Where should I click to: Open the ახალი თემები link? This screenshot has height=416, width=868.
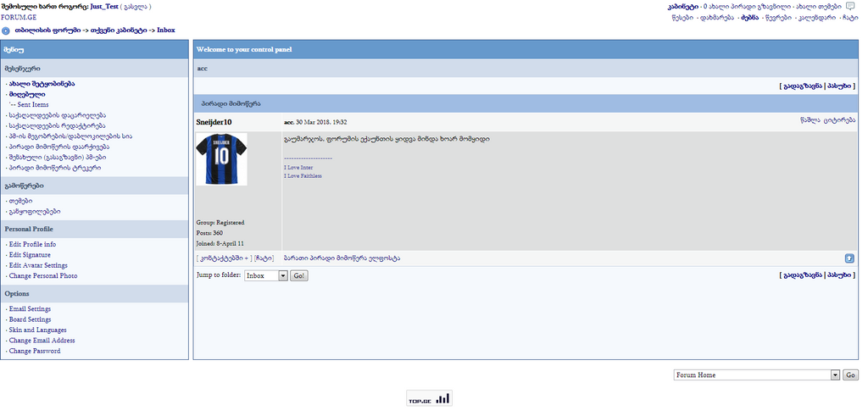pos(820,7)
